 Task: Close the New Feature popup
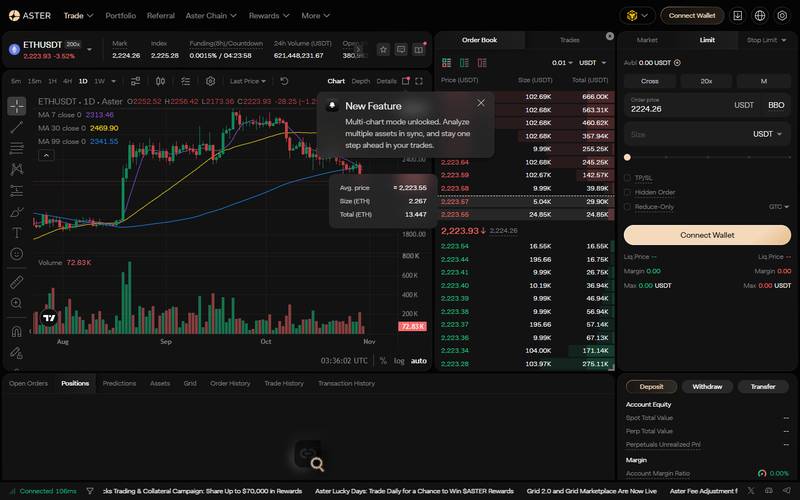pyautogui.click(x=481, y=103)
